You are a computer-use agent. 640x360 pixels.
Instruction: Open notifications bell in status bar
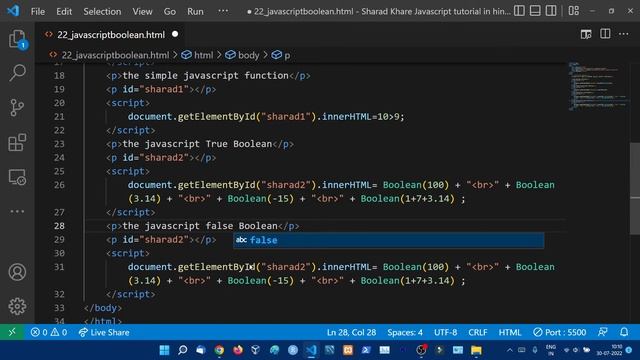(x=624, y=332)
